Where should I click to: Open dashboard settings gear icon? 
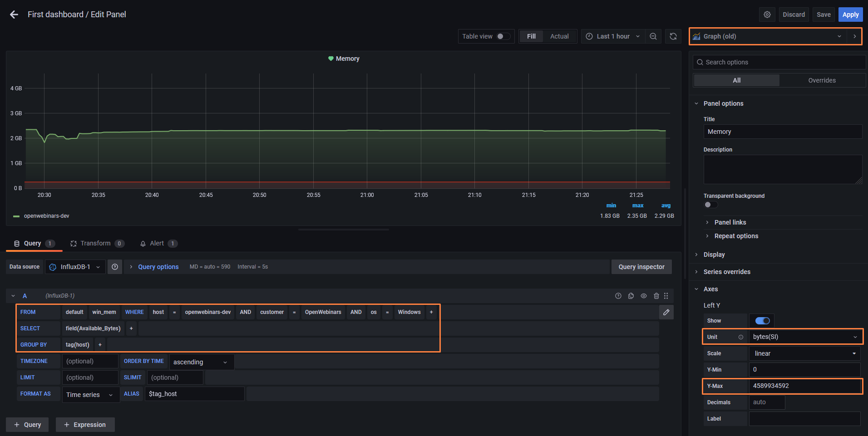click(767, 14)
